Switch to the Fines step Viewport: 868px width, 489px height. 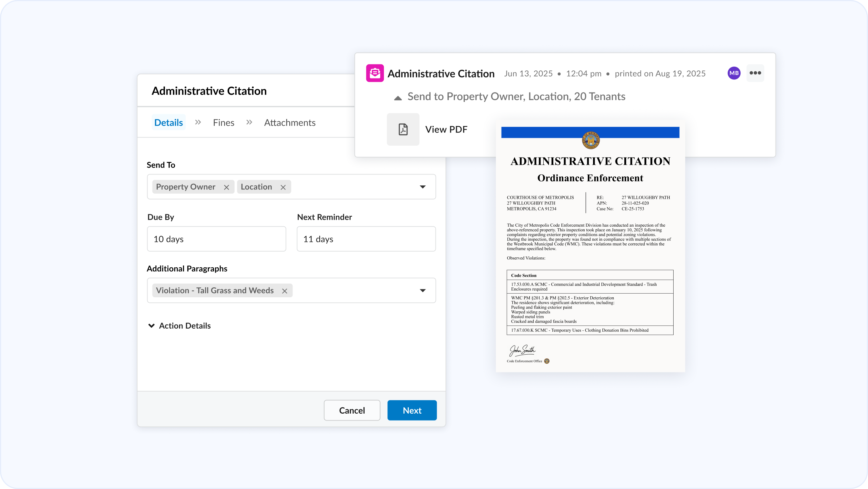223,123
